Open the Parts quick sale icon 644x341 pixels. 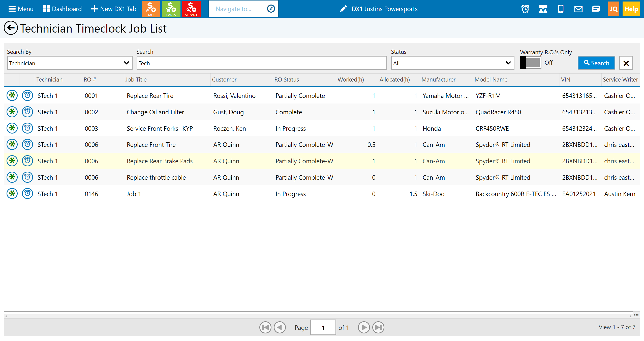click(x=171, y=9)
